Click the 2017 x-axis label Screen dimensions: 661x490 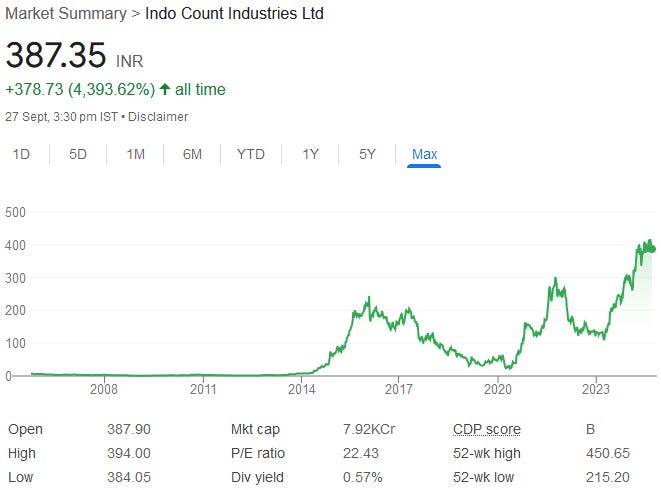tap(399, 389)
